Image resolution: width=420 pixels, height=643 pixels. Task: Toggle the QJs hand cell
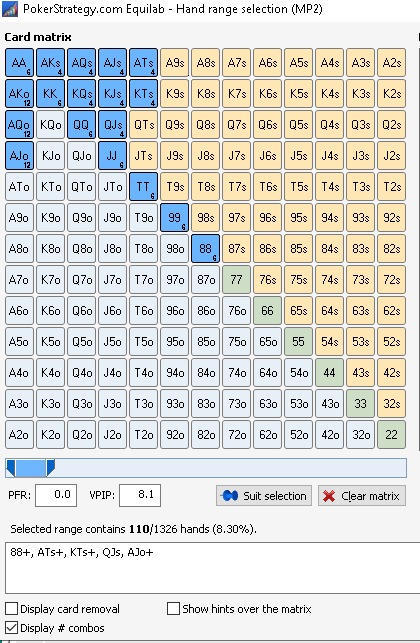point(112,125)
